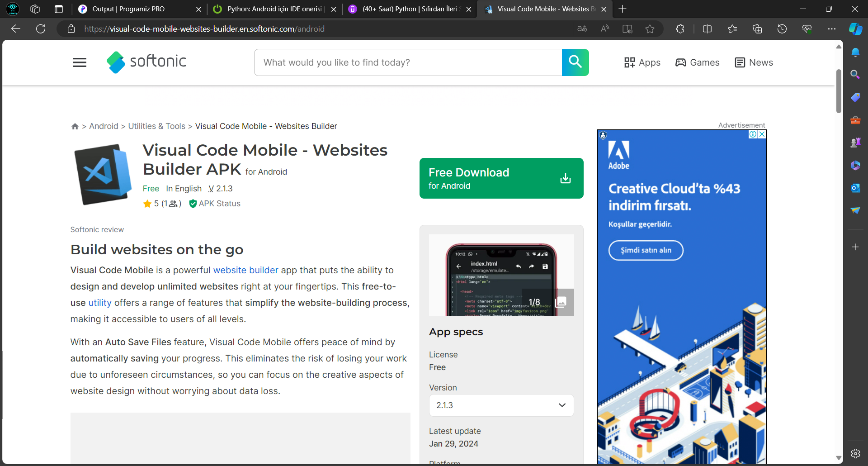The image size is (868, 466).
Task: Click the search input field
Action: pyautogui.click(x=408, y=62)
